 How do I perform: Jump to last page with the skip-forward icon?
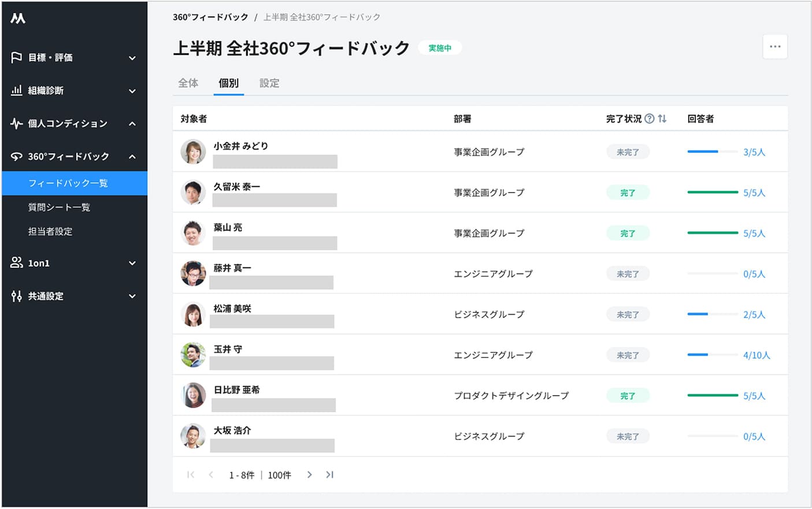[x=329, y=474]
